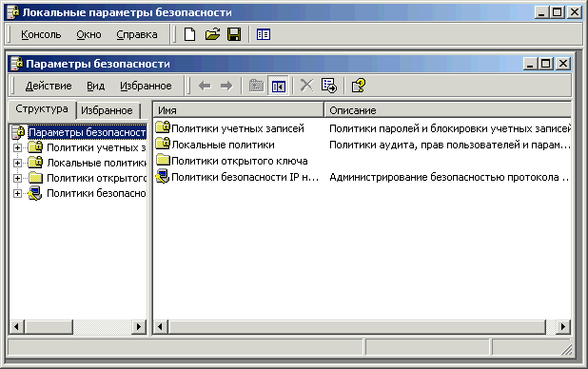
Task: Expand Локальные политики tree node
Action: (x=17, y=164)
